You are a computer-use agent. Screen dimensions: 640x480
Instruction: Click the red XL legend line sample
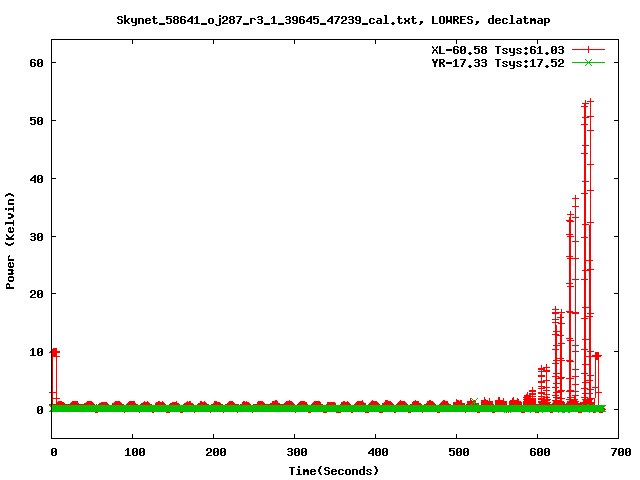tap(588, 50)
